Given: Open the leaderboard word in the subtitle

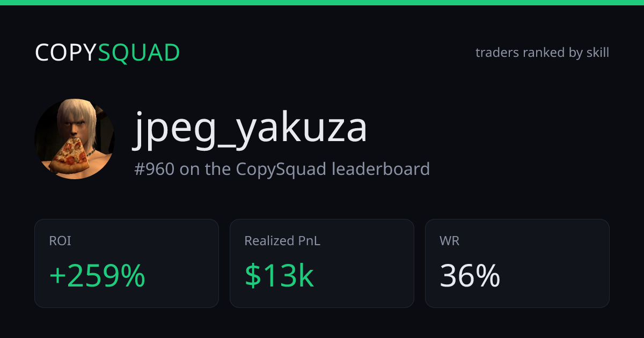Looking at the screenshot, I should click(x=380, y=169).
